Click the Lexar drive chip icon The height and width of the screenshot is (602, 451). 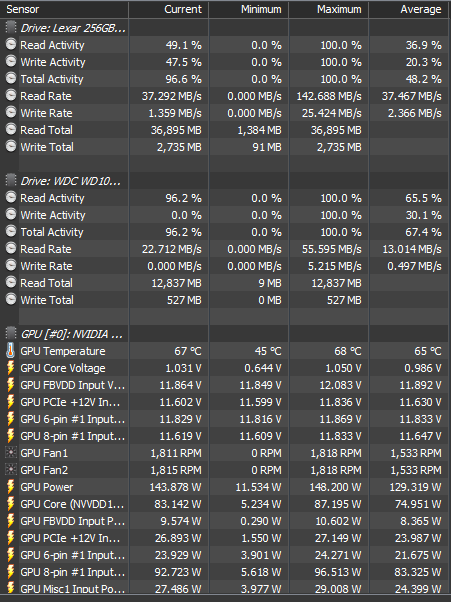[11, 28]
